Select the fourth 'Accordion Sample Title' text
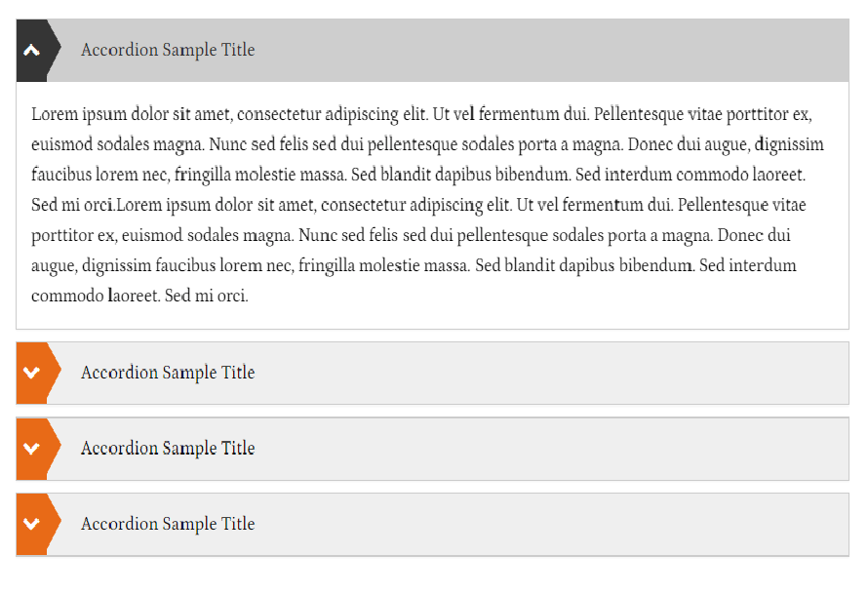This screenshot has height=595, width=868. [x=168, y=524]
